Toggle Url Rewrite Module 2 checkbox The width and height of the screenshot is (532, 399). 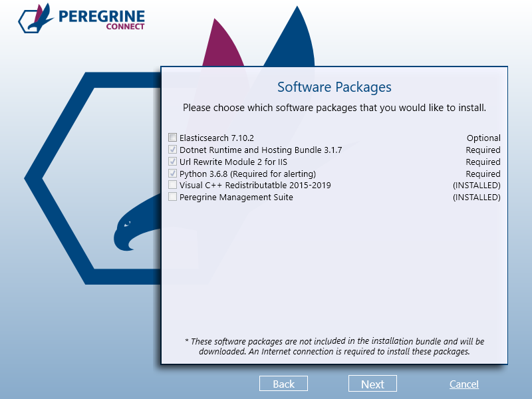point(172,161)
